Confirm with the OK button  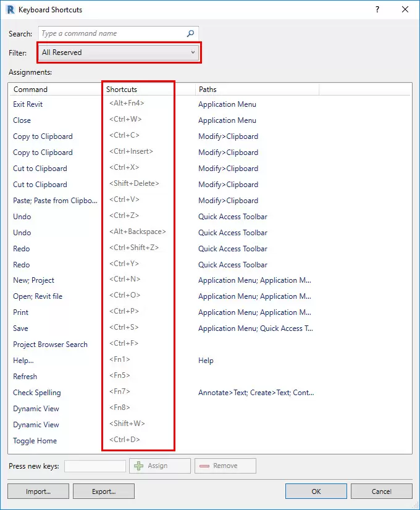(316, 491)
